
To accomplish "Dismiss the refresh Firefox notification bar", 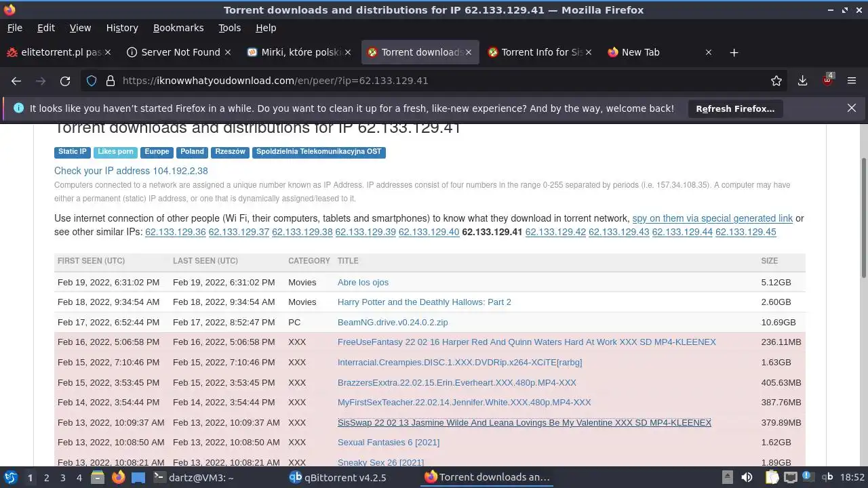I will click(852, 108).
